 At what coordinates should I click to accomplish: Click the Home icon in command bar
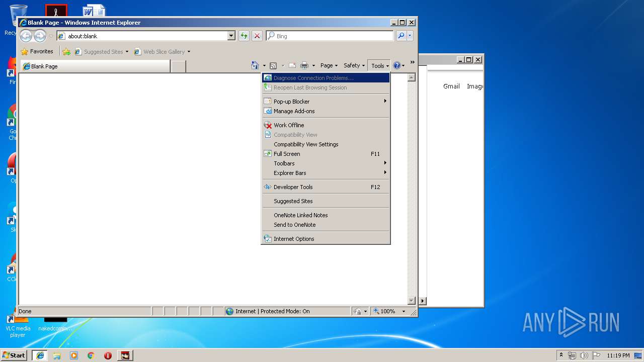click(255, 65)
